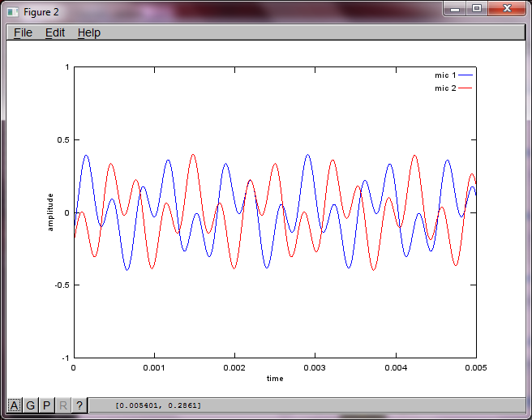The height and width of the screenshot is (420, 532).
Task: Close the Figure 2 window
Action: [x=507, y=8]
